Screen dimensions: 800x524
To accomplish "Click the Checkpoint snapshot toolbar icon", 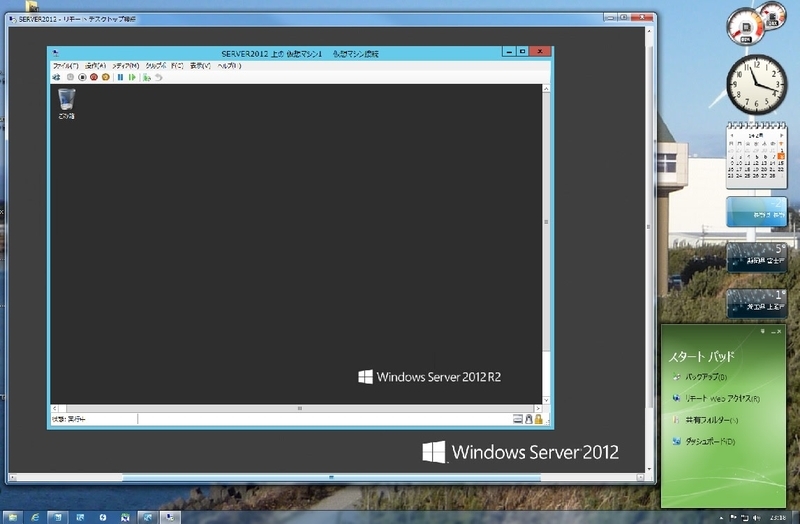I will (x=147, y=77).
